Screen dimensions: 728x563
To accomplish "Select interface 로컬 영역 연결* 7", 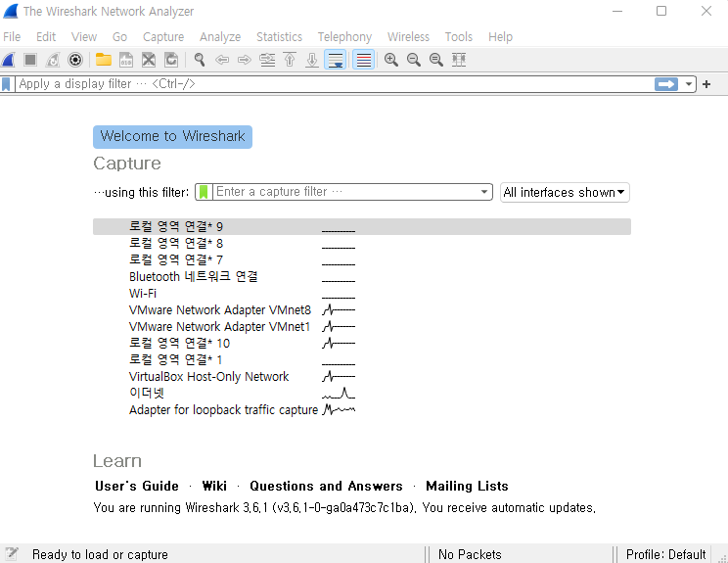I will (362, 260).
